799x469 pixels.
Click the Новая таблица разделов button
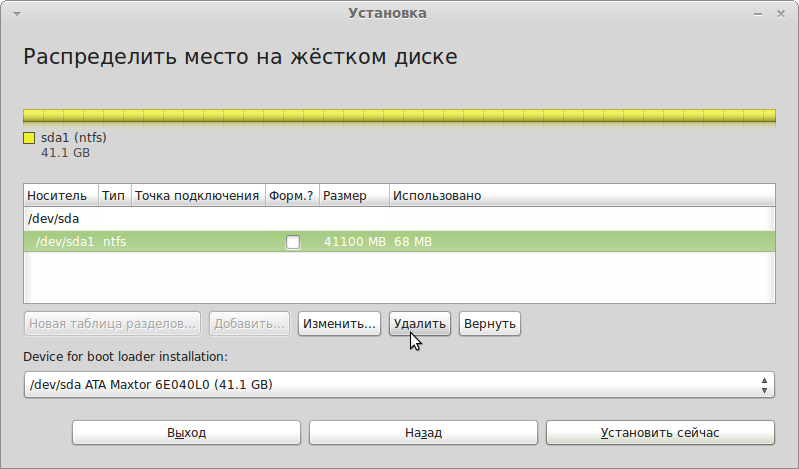112,324
